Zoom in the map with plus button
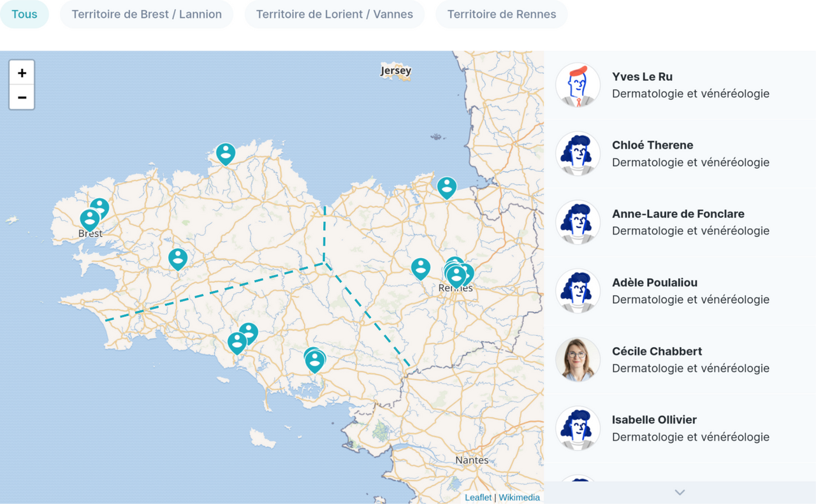Image resolution: width=816 pixels, height=504 pixels. (x=22, y=73)
